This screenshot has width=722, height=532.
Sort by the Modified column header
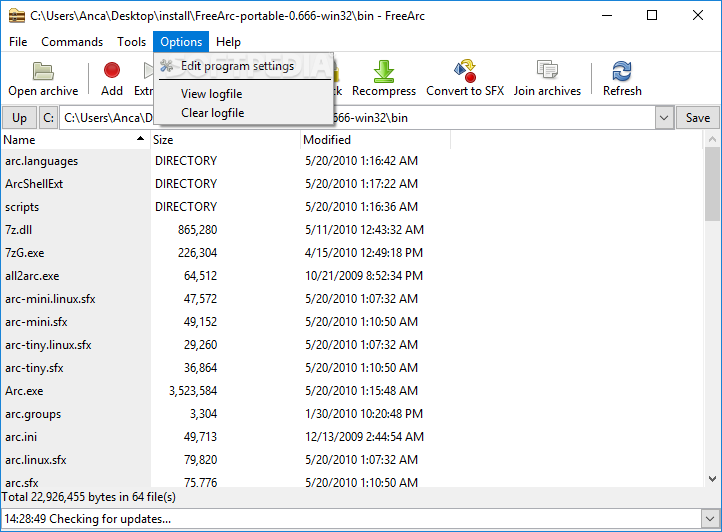pyautogui.click(x=375, y=140)
